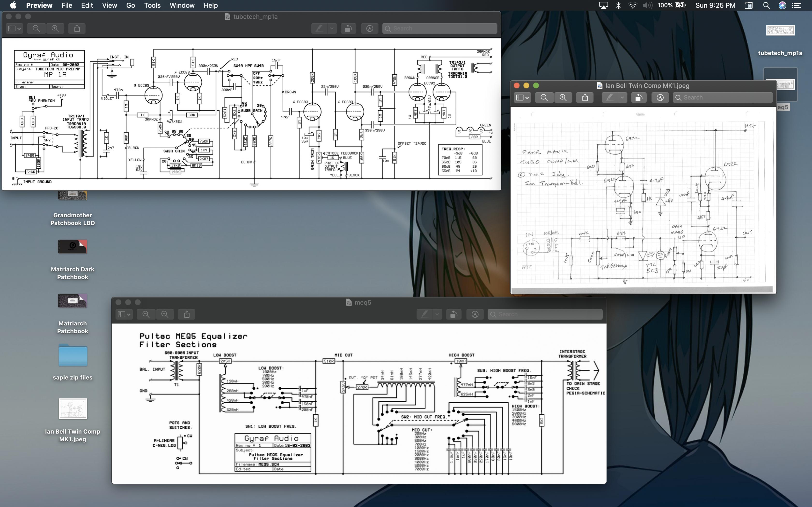Zoom in on Ian Bell Twin Comp image
The width and height of the screenshot is (812, 507).
(563, 98)
